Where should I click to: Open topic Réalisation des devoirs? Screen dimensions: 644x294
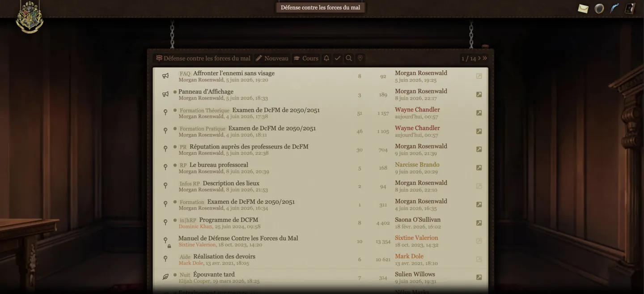pyautogui.click(x=224, y=257)
